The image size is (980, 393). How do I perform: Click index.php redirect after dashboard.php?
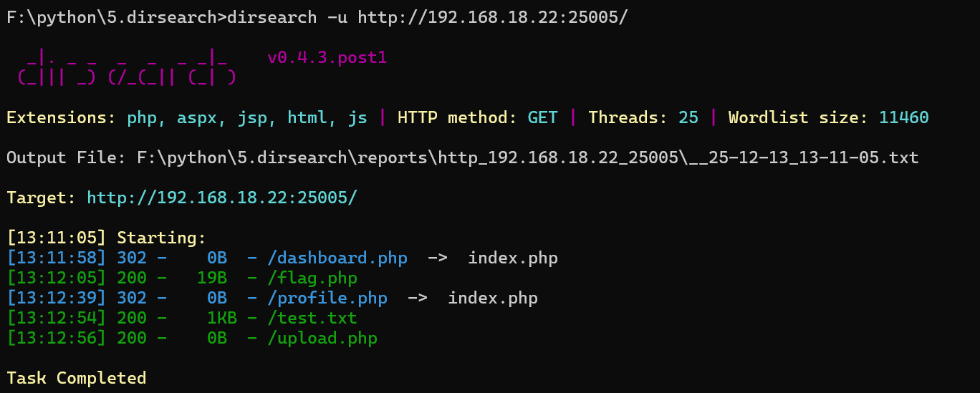coord(513,258)
